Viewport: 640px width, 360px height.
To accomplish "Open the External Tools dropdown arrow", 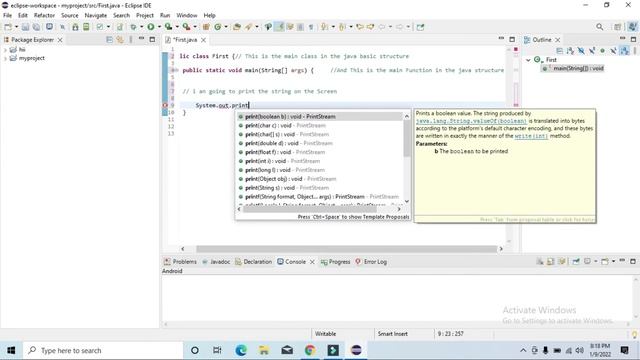I will pyautogui.click(x=195, y=27).
